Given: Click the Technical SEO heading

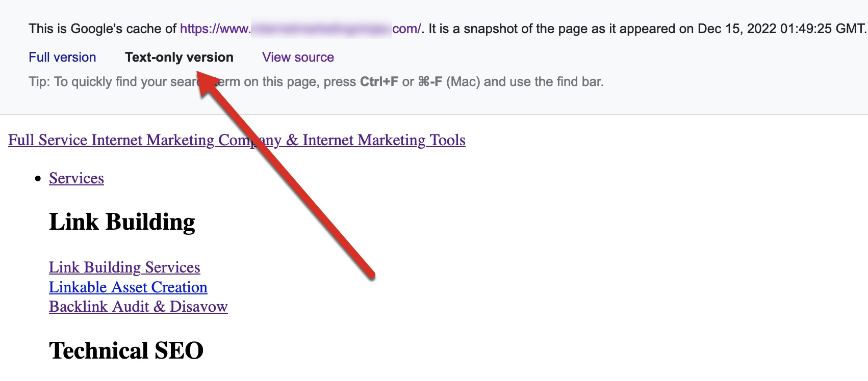Looking at the screenshot, I should click(x=126, y=350).
